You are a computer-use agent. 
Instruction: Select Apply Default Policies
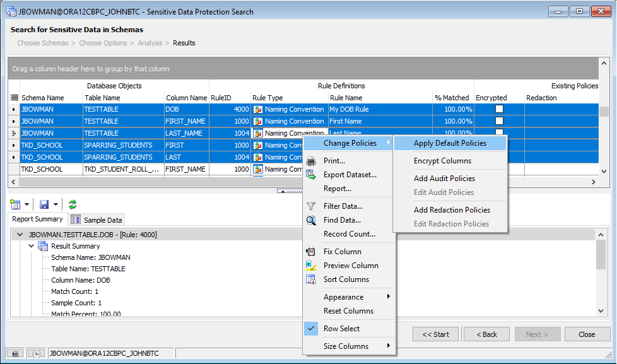tap(450, 143)
